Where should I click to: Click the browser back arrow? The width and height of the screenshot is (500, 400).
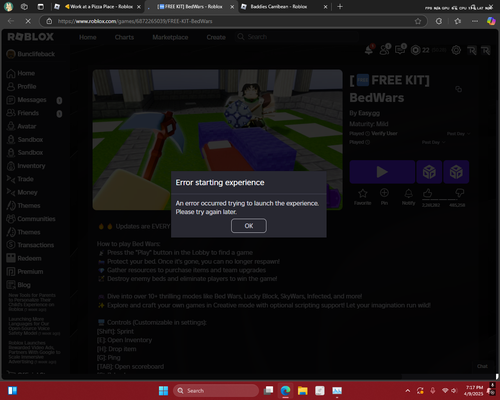[x=11, y=21]
